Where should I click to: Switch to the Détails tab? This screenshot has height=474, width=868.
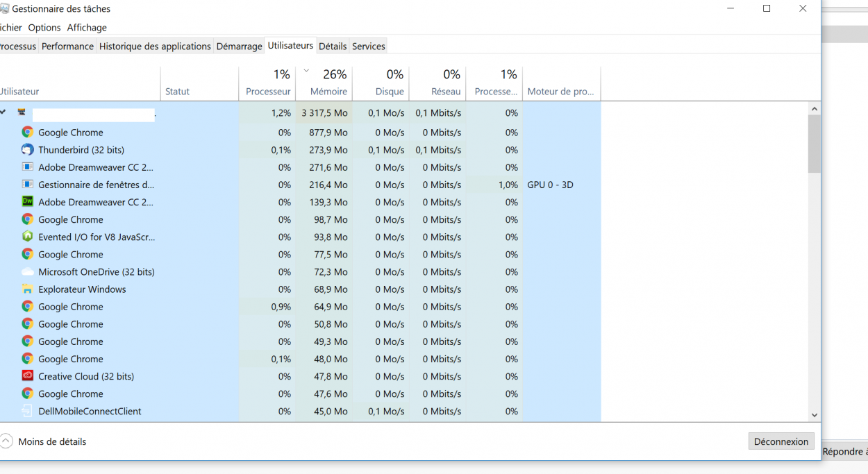coord(333,46)
